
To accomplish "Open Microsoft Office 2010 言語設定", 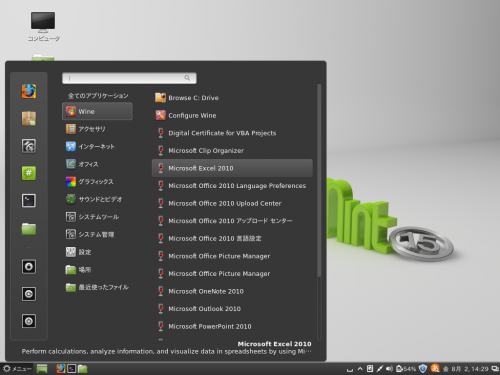I will (x=232, y=238).
